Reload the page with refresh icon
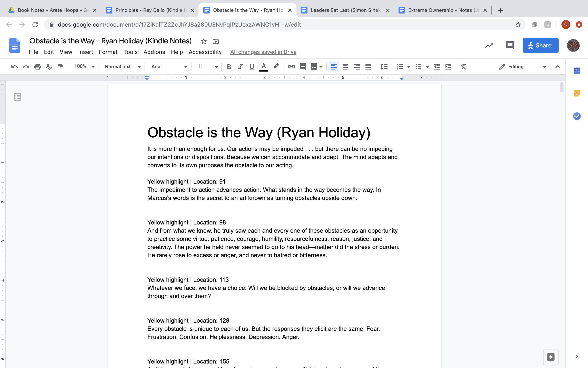The image size is (588, 368). (35, 25)
